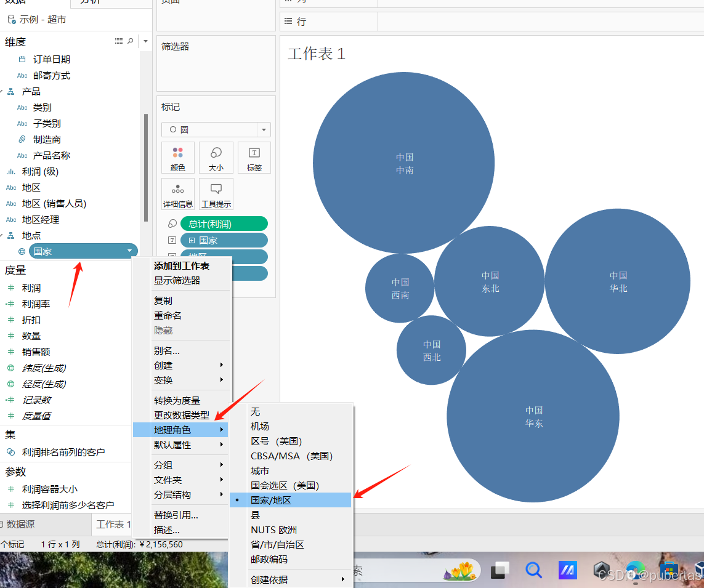Click the search magnifier in the 维度 panel
This screenshot has width=704, height=588.
tap(130, 41)
